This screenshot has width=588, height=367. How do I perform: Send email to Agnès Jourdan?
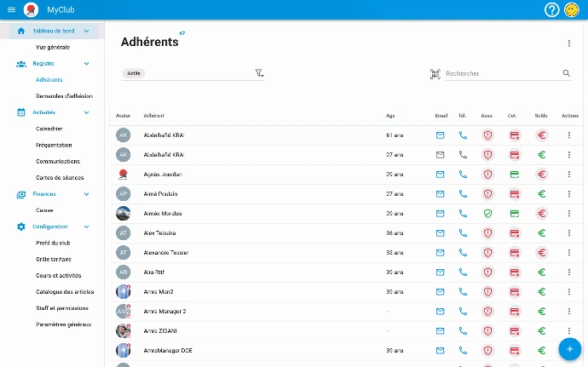[441, 175]
